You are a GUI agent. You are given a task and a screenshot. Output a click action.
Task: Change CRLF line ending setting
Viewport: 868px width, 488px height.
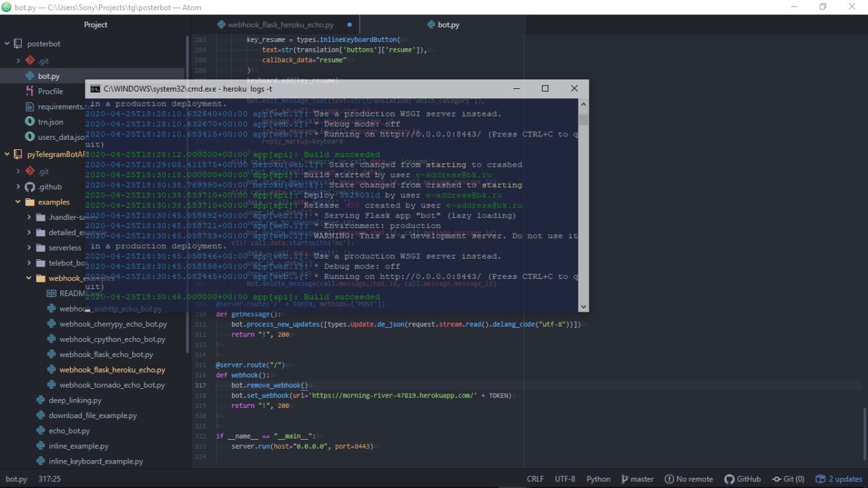coord(535,479)
